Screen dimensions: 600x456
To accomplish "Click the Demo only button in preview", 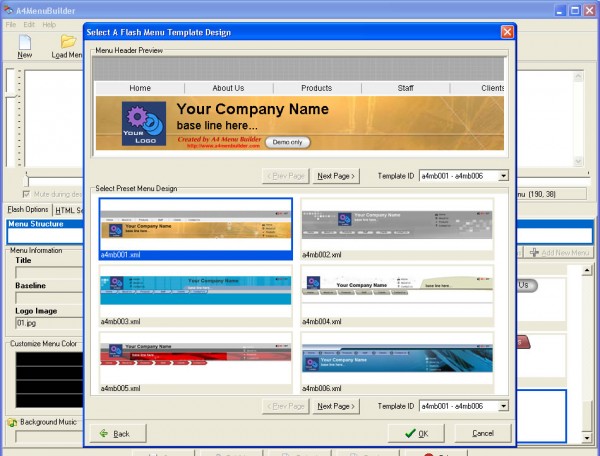I will (288, 142).
